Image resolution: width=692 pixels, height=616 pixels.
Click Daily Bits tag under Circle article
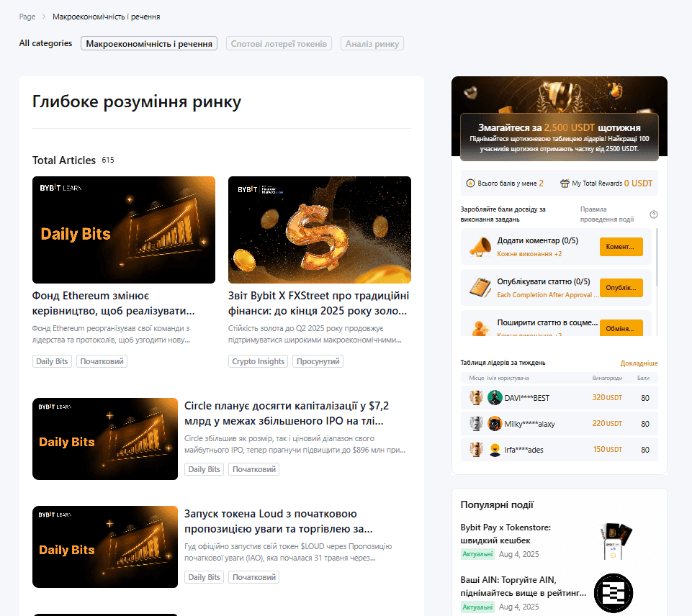tap(204, 469)
